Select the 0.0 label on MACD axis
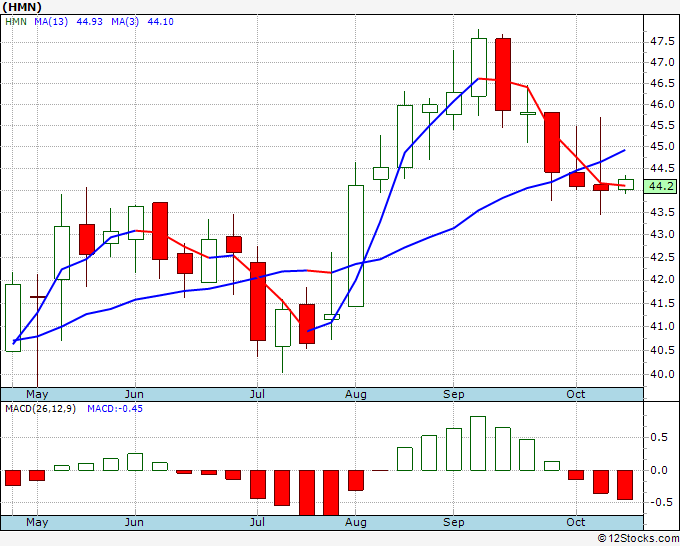This screenshot has height=546, width=680. [x=659, y=471]
